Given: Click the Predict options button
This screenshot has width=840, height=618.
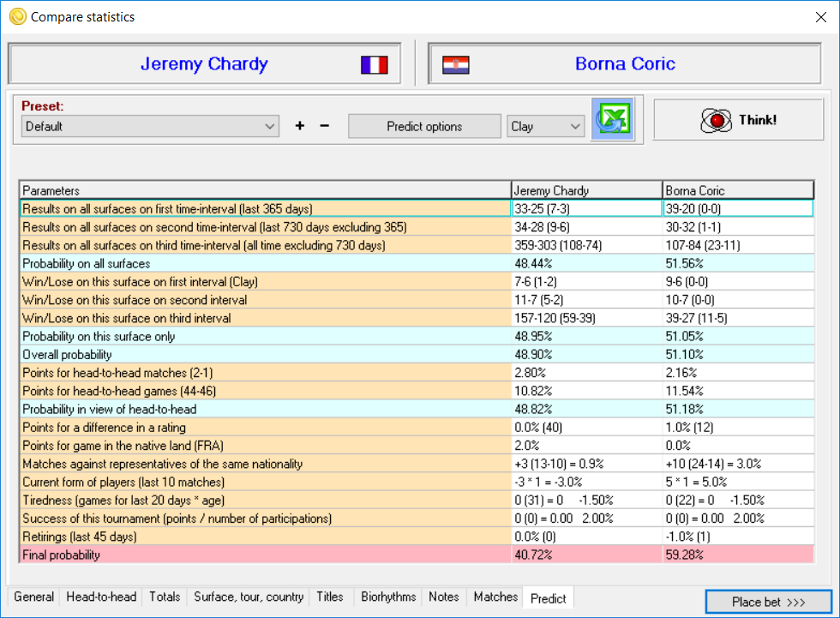Looking at the screenshot, I should tap(424, 126).
